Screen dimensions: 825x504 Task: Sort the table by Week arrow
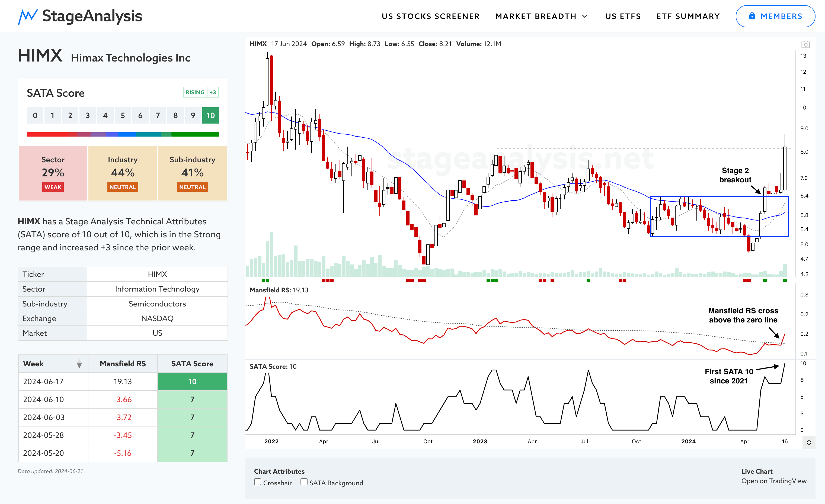[79, 364]
